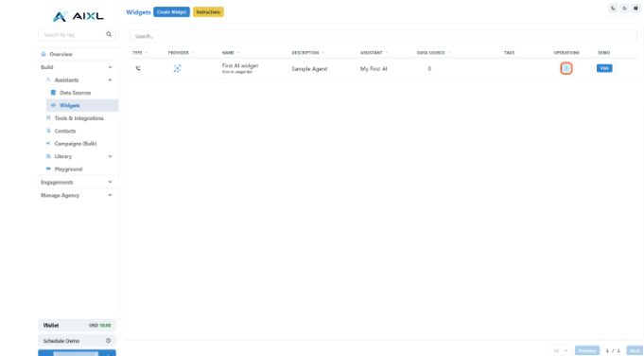Go to Tools & Integrations
The image size is (644, 356).
coord(78,118)
